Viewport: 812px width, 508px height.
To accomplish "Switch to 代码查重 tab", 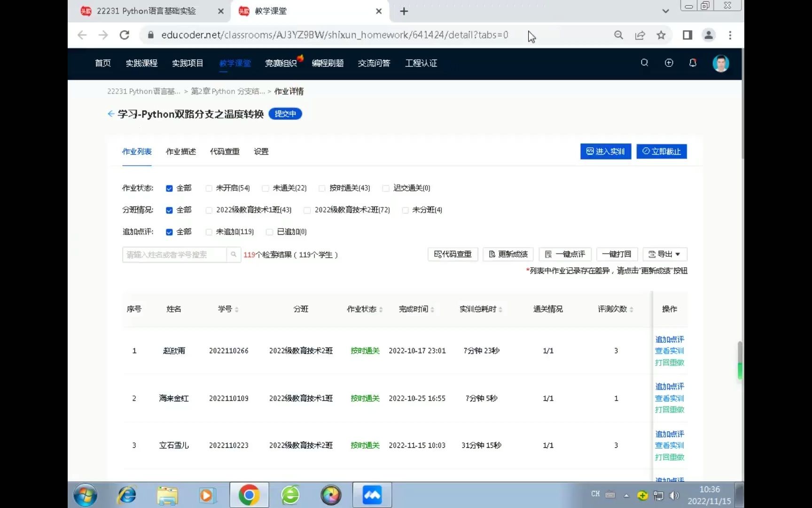I will (225, 151).
